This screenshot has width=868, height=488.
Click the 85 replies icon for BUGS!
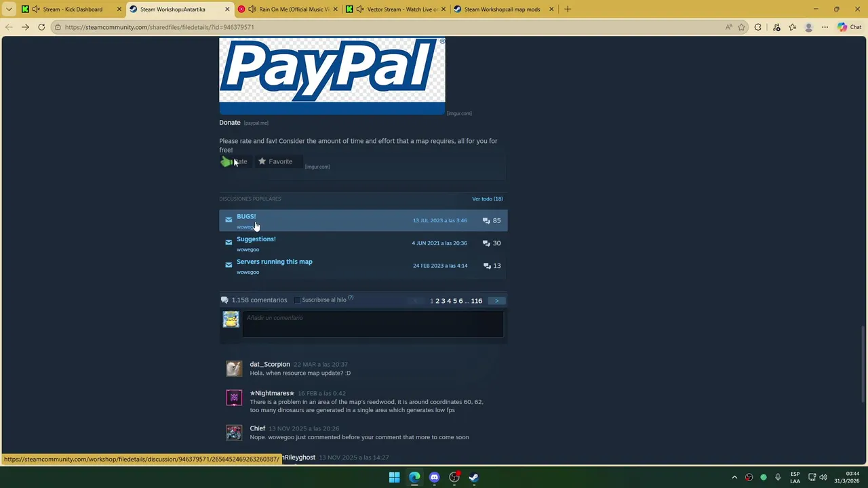tap(486, 220)
